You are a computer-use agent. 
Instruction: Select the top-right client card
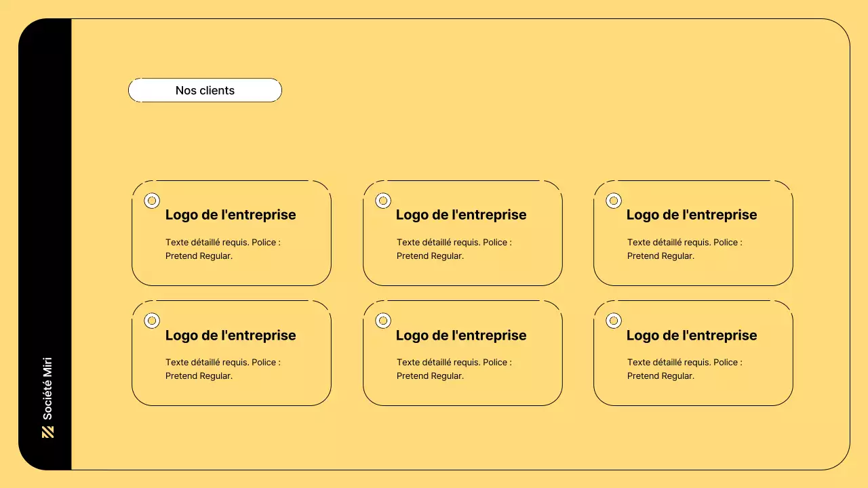pyautogui.click(x=692, y=232)
